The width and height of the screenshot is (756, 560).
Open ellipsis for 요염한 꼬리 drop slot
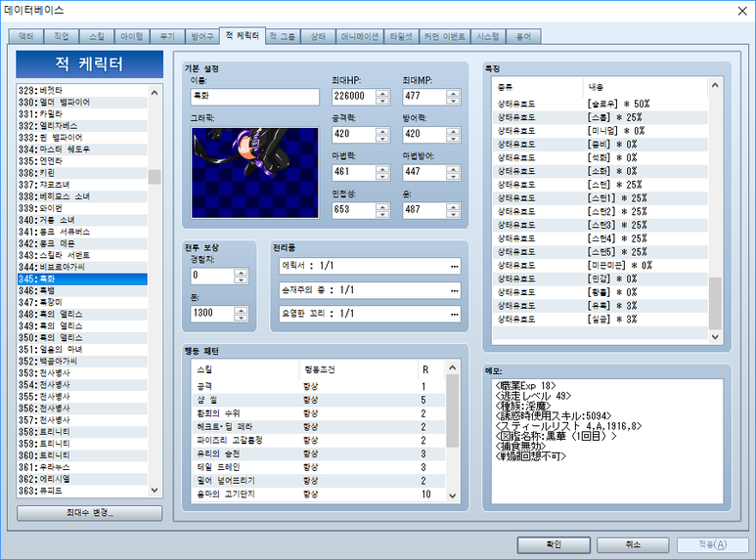pos(454,314)
